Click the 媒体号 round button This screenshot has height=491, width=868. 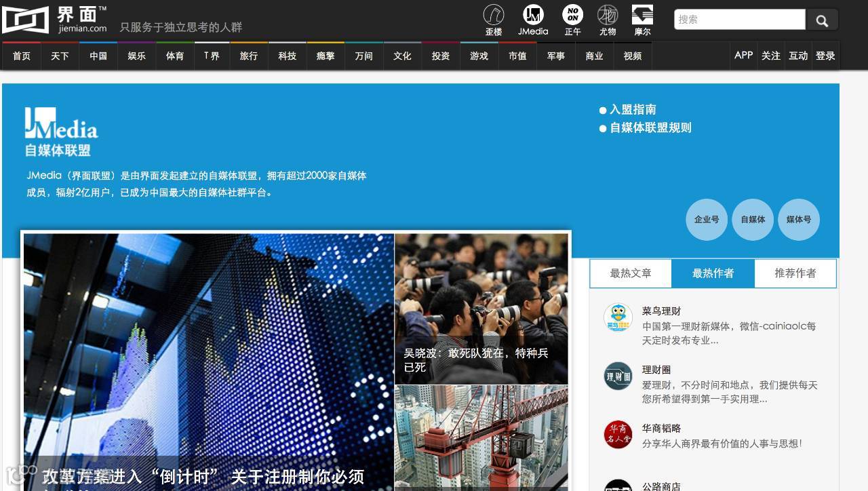pyautogui.click(x=799, y=219)
